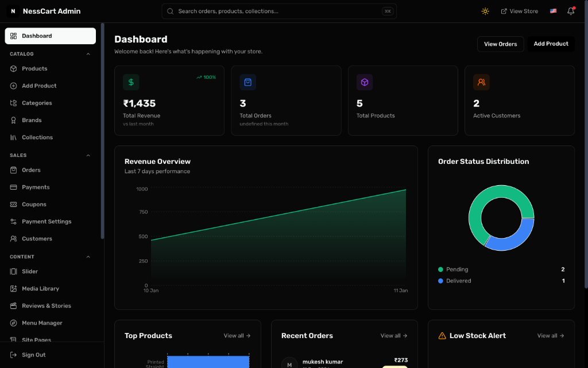Screen dimensions: 588x368
Task: Toggle light mode with sun icon
Action: 485,11
